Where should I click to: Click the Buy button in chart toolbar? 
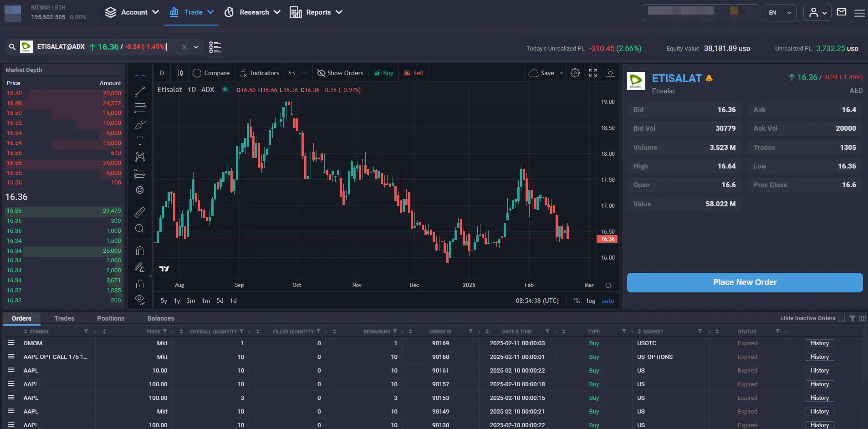click(x=383, y=73)
